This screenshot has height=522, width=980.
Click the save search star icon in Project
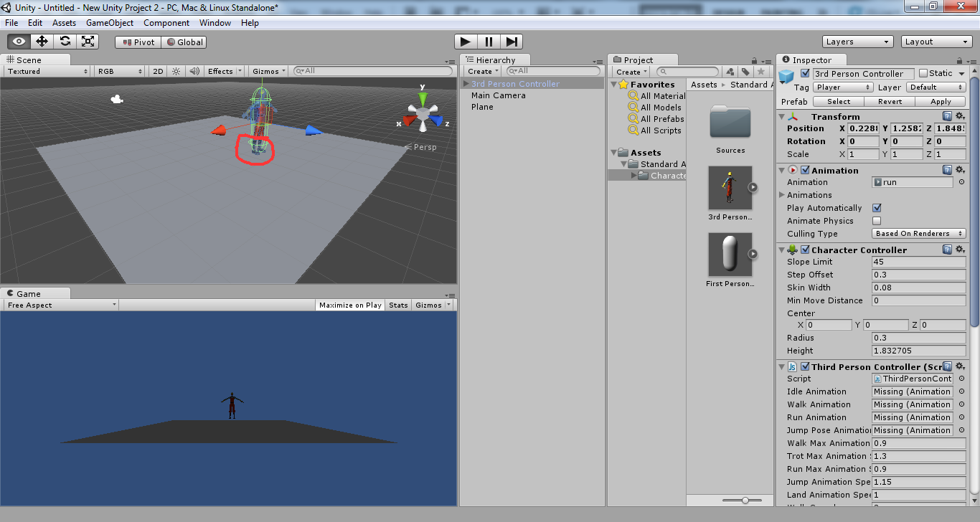coord(760,72)
